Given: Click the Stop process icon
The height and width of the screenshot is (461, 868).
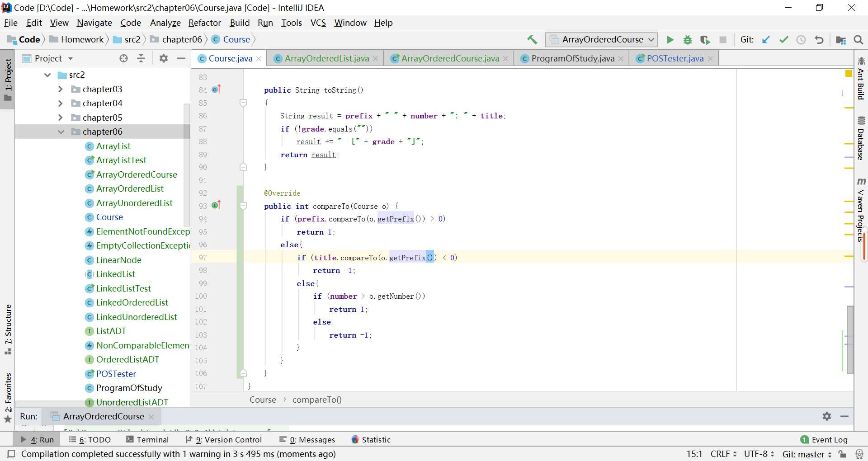Looking at the screenshot, I should click(723, 40).
